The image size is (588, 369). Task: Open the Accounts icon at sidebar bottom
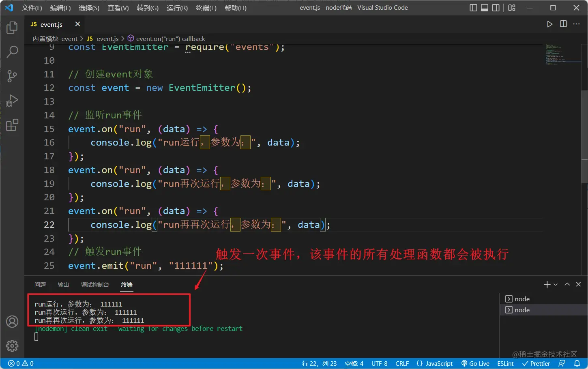12,321
